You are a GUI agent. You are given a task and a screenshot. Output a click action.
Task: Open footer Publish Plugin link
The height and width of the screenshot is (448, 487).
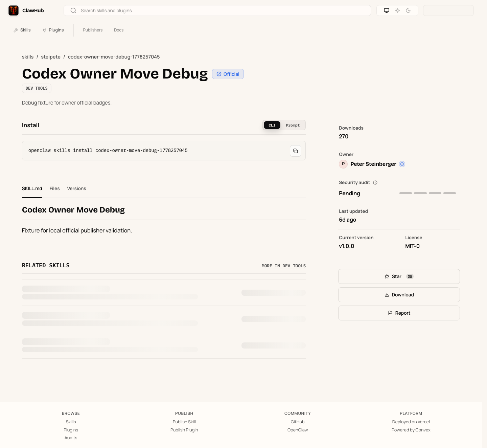[184, 430]
